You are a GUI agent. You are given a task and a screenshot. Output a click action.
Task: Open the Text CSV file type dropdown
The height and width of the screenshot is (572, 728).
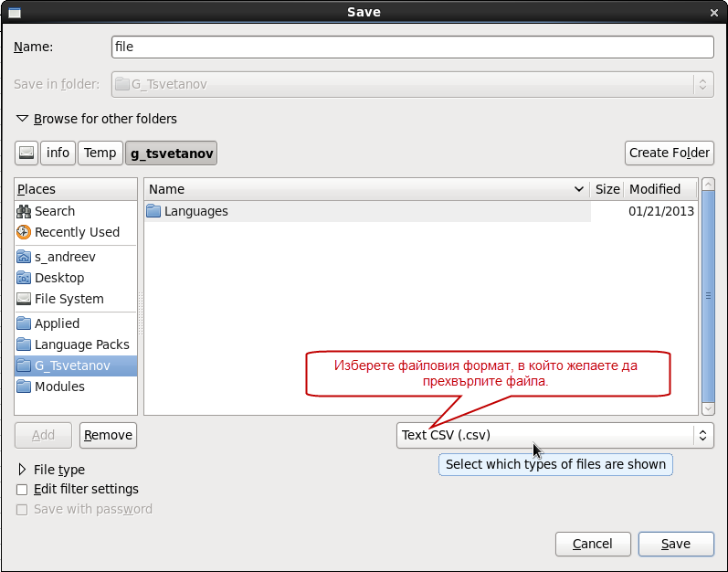554,435
